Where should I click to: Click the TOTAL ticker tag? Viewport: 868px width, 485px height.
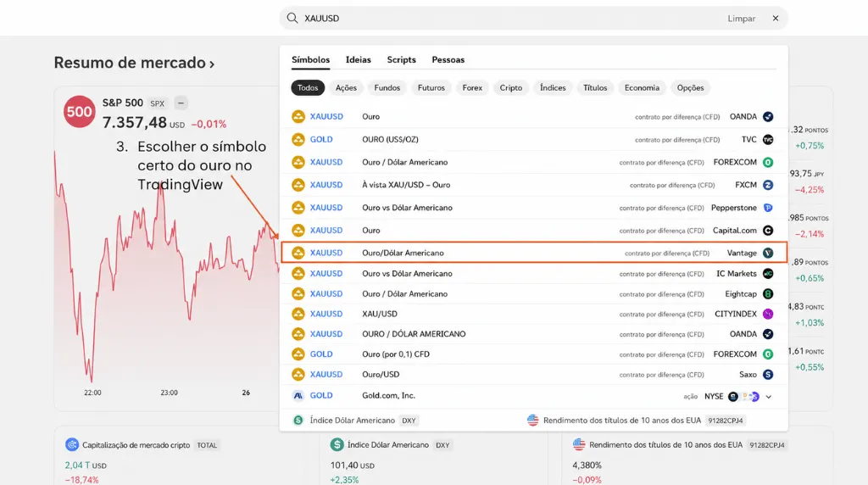tap(207, 445)
